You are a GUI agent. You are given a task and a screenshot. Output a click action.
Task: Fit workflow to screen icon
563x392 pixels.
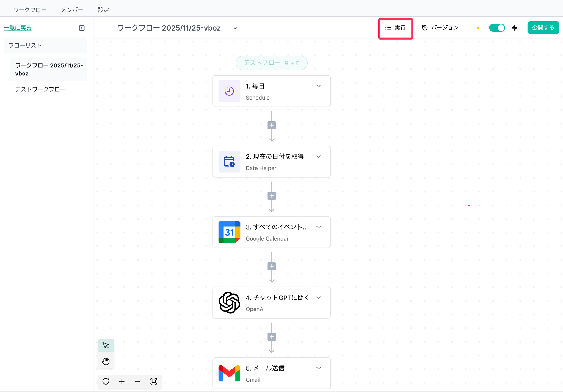pyautogui.click(x=154, y=381)
